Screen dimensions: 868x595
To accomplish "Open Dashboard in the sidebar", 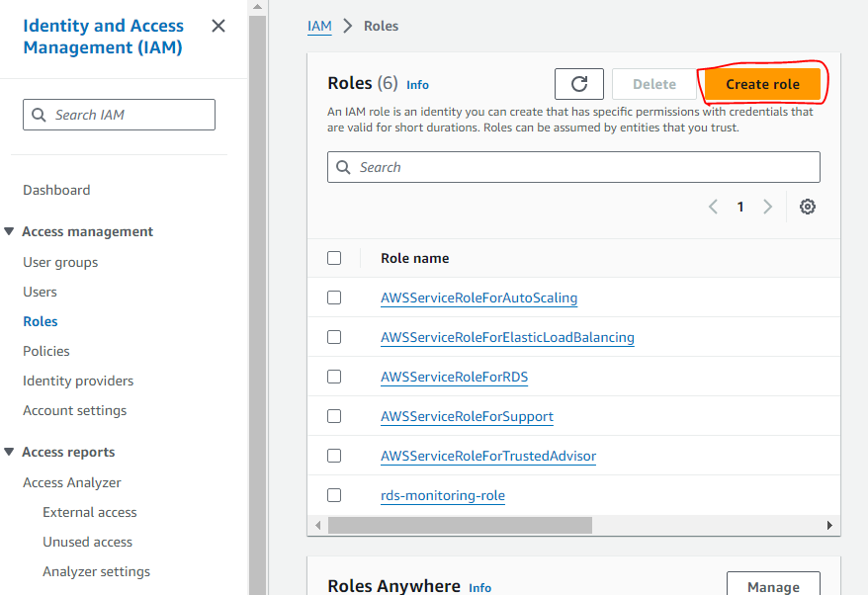I will [x=56, y=190].
